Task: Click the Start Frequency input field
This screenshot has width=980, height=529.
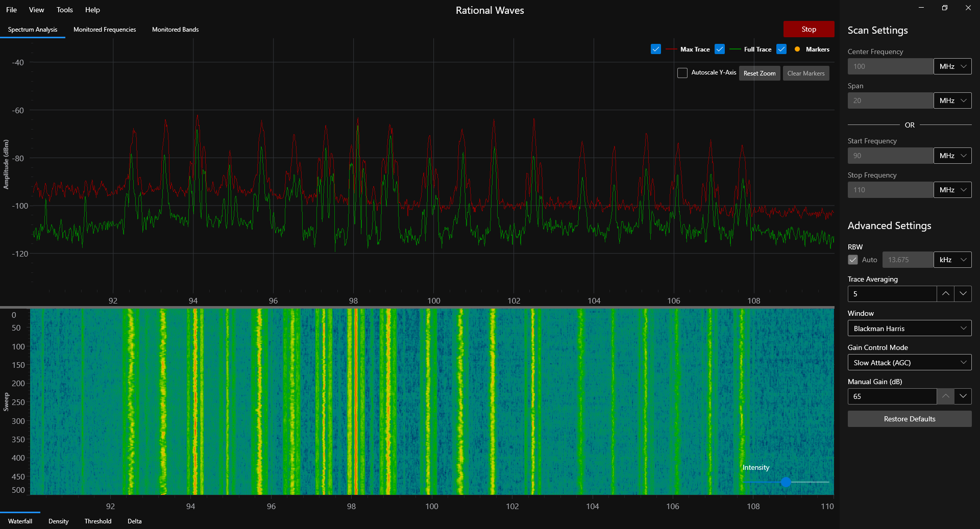Action: (890, 156)
